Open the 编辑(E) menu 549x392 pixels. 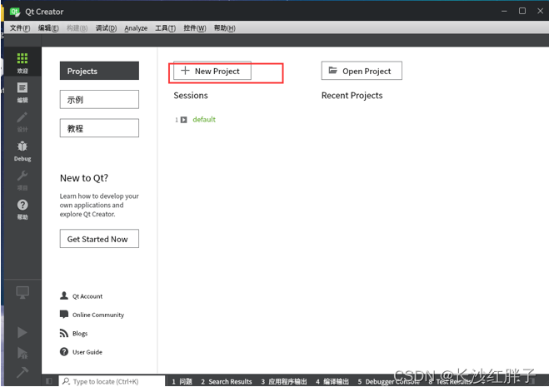click(48, 28)
